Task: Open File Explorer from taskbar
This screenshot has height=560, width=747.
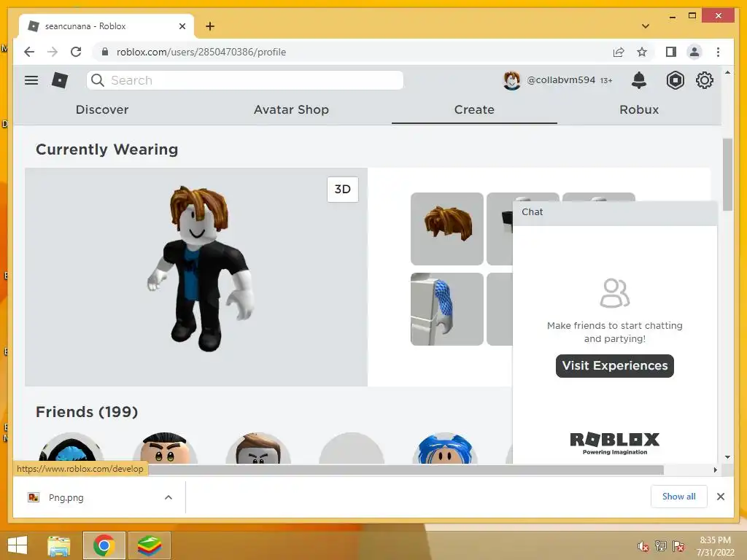Action: [x=58, y=545]
